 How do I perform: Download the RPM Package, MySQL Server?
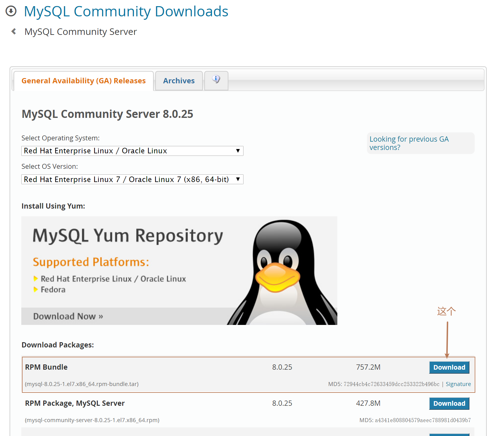pyautogui.click(x=449, y=404)
